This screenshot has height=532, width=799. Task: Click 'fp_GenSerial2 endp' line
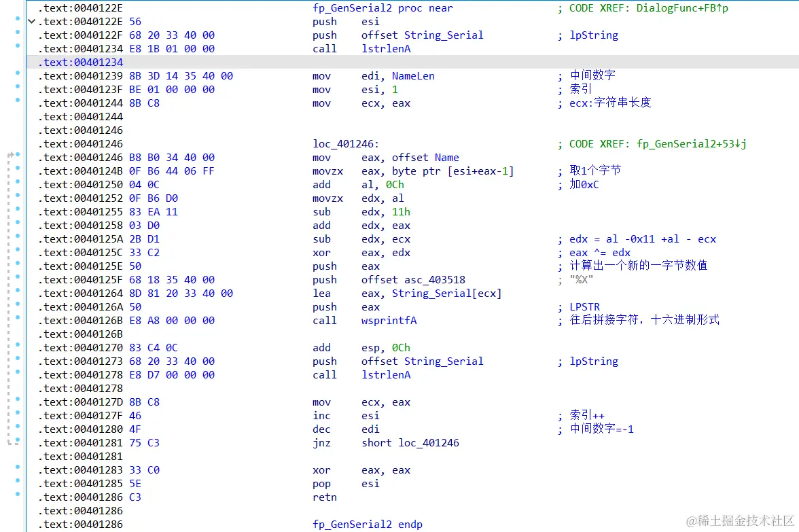click(368, 525)
